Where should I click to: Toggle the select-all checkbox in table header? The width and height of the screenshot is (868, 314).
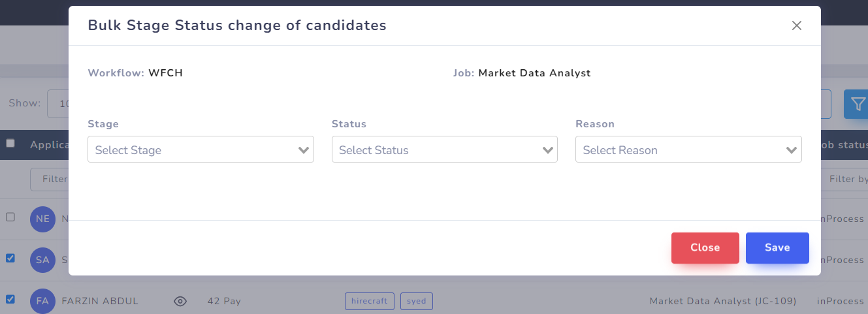coord(10,144)
